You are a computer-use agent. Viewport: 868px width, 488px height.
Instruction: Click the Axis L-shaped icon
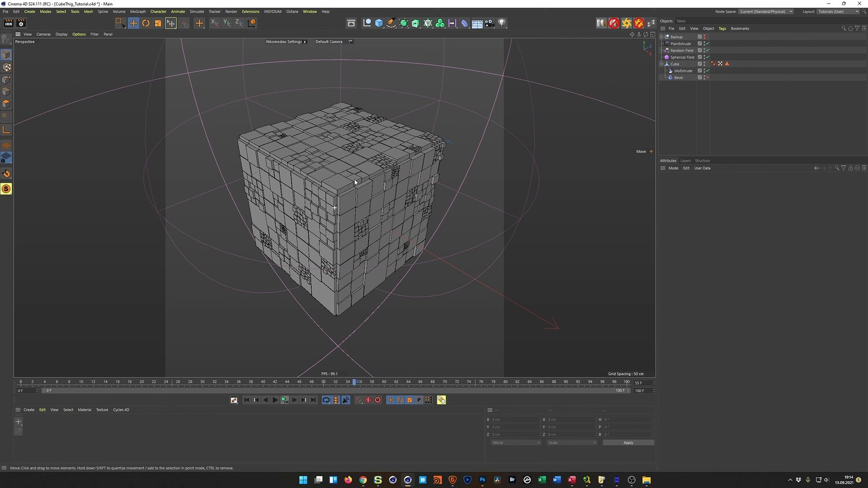tap(6, 130)
